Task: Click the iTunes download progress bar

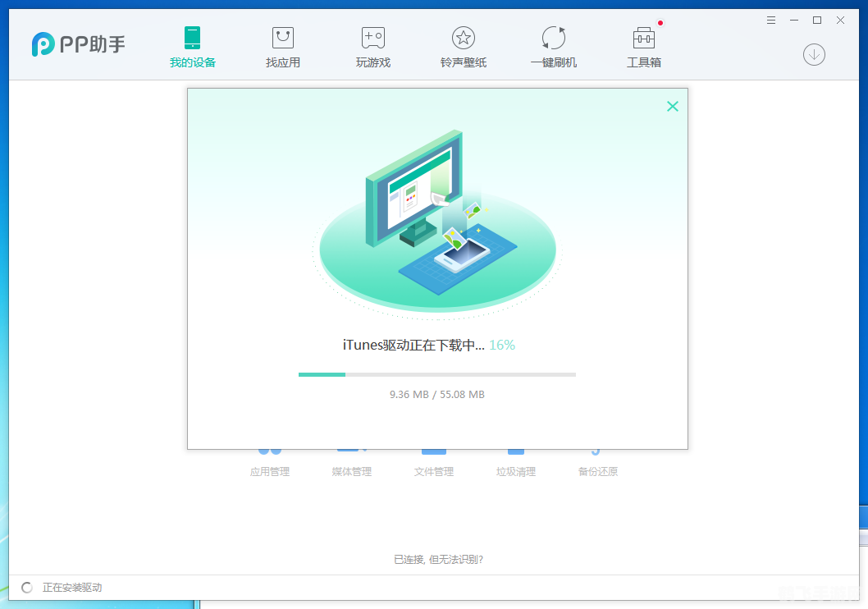Action: [437, 374]
